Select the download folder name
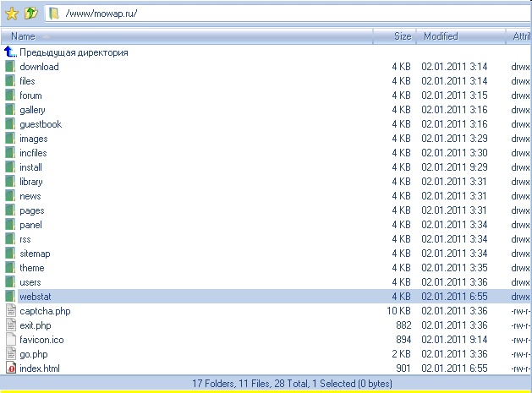Image resolution: width=532 pixels, height=393 pixels. (x=39, y=67)
